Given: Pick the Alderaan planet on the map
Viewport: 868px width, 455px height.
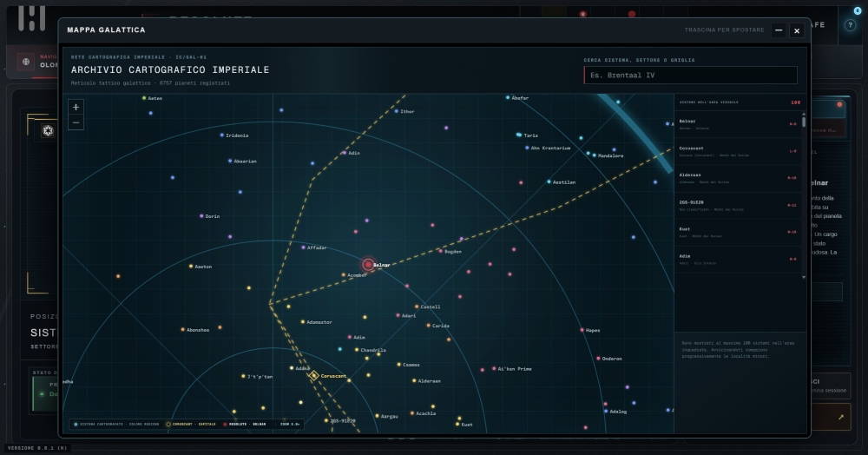Looking at the screenshot, I should (x=414, y=381).
